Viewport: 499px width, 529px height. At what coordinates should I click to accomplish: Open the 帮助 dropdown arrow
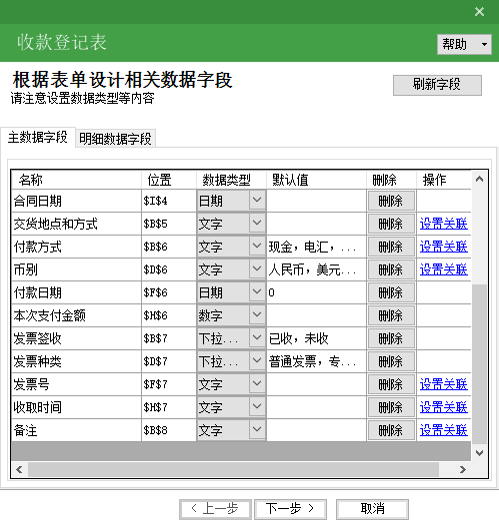[484, 44]
